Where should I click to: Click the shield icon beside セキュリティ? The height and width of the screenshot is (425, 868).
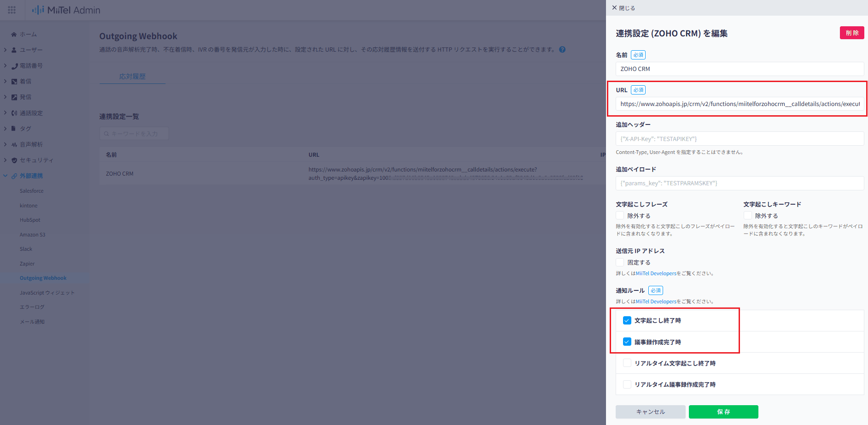(x=14, y=160)
